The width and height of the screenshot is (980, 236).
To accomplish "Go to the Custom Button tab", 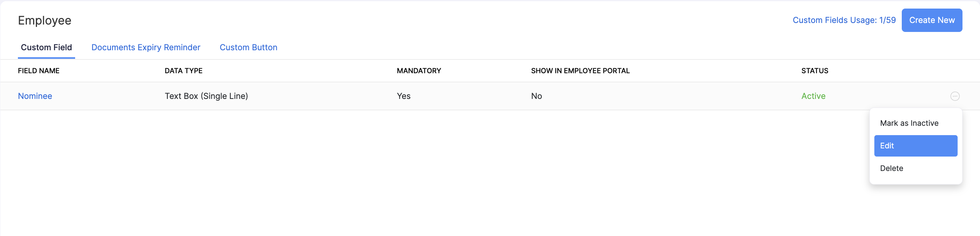I will [x=248, y=48].
